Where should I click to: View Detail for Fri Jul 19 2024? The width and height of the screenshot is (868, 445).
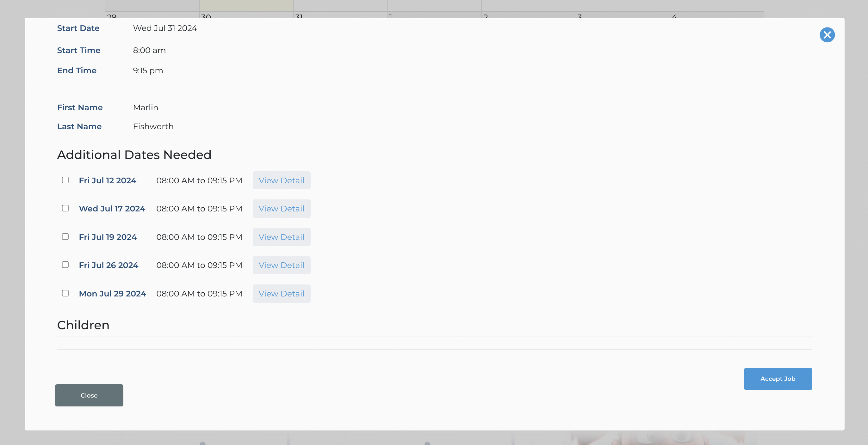(x=281, y=237)
